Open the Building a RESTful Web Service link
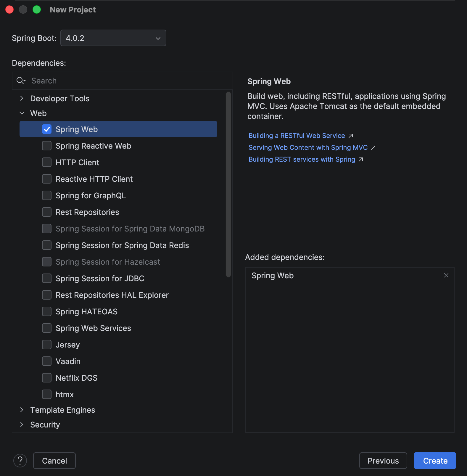This screenshot has width=467, height=476. [x=297, y=136]
